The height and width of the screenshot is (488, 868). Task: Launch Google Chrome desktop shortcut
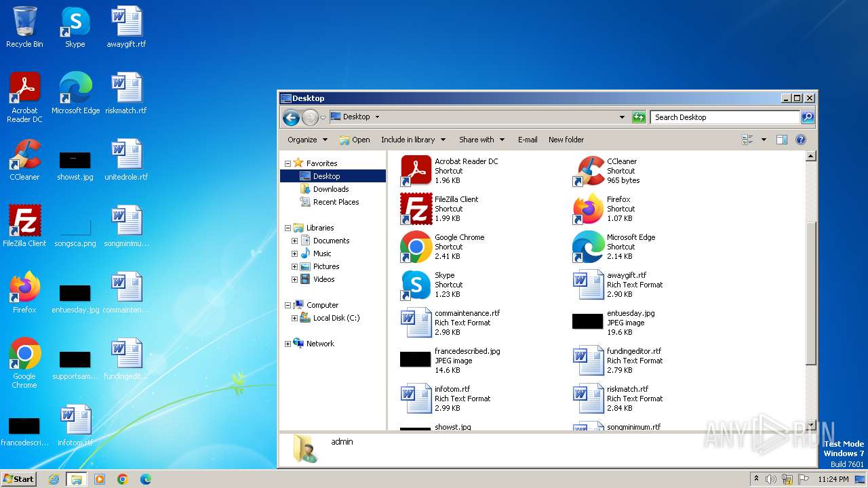tap(24, 363)
